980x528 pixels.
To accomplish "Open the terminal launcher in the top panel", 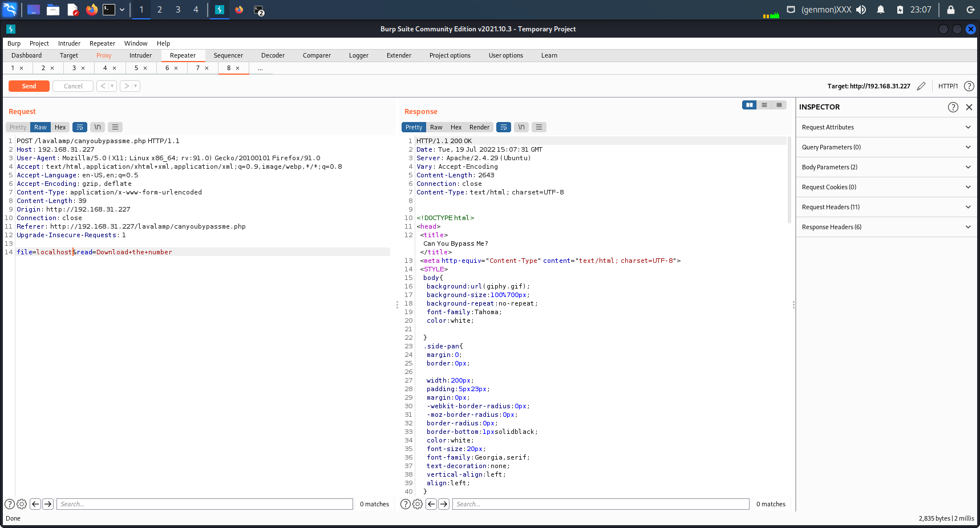I will click(x=109, y=10).
